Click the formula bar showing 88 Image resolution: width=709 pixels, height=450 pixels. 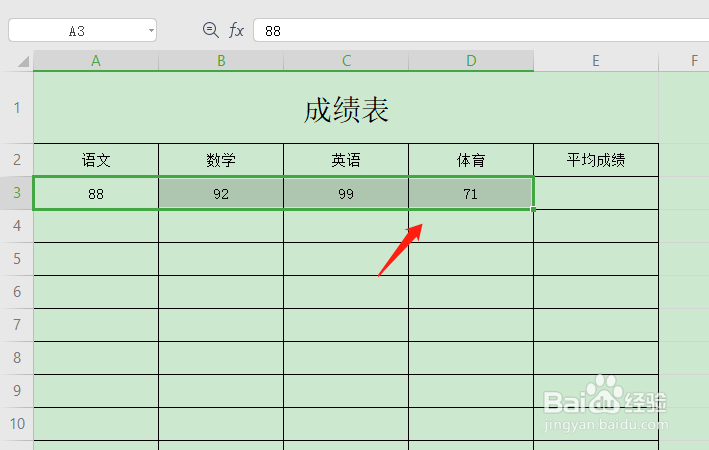click(x=481, y=30)
